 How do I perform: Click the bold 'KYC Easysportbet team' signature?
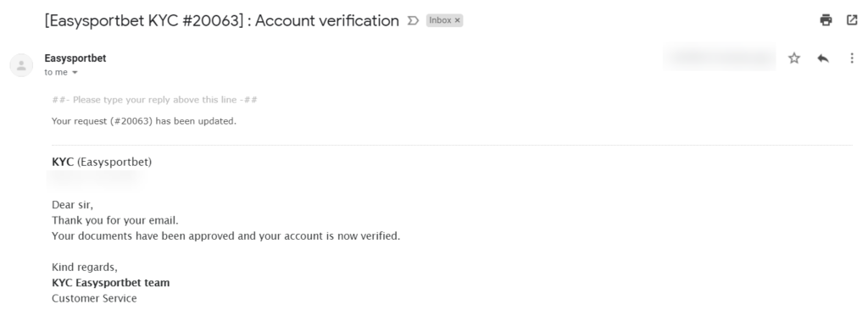(111, 283)
